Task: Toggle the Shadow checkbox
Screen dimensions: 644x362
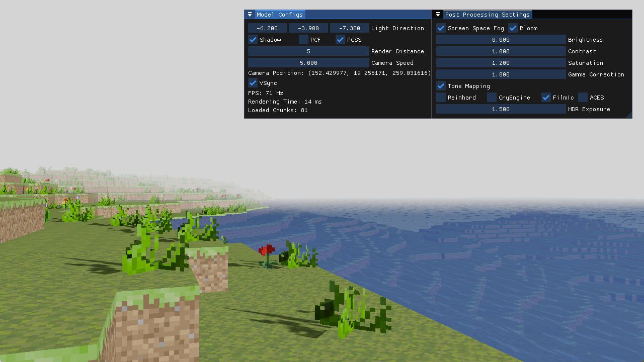Action: point(253,40)
